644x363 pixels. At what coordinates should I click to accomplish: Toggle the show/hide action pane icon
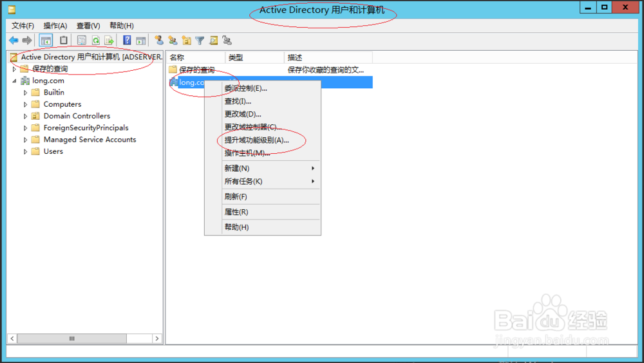click(x=141, y=41)
